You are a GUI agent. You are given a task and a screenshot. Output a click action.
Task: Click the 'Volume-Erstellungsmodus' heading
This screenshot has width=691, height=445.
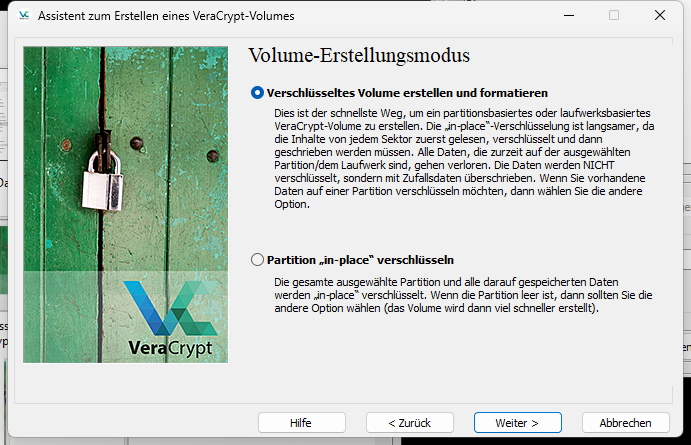coord(359,56)
